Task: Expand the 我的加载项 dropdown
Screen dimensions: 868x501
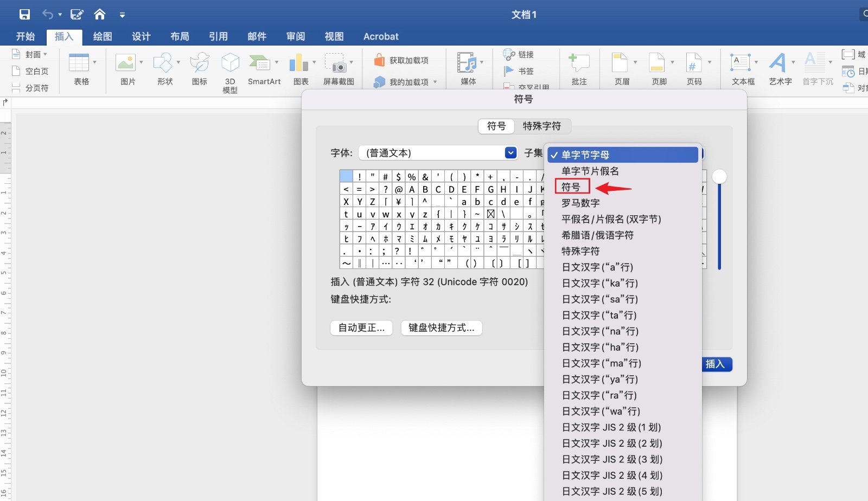Action: click(435, 82)
